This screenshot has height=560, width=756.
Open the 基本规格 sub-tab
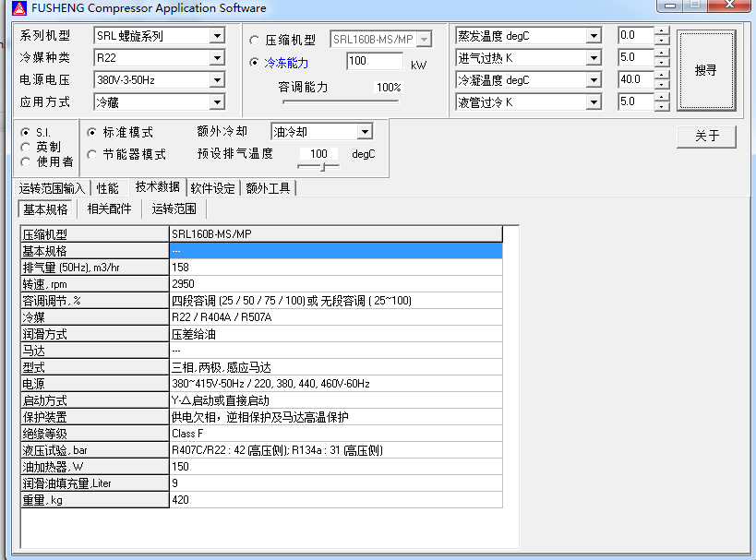coord(45,209)
